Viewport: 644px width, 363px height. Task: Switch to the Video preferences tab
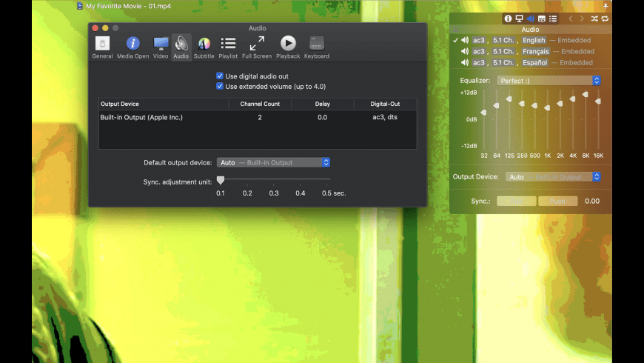pos(161,47)
